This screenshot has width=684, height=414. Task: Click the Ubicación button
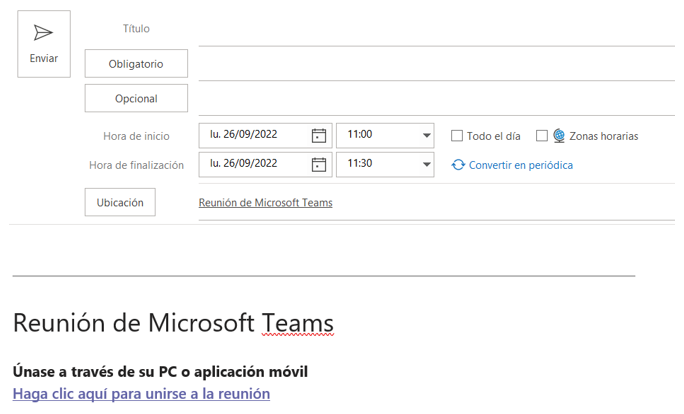point(120,202)
